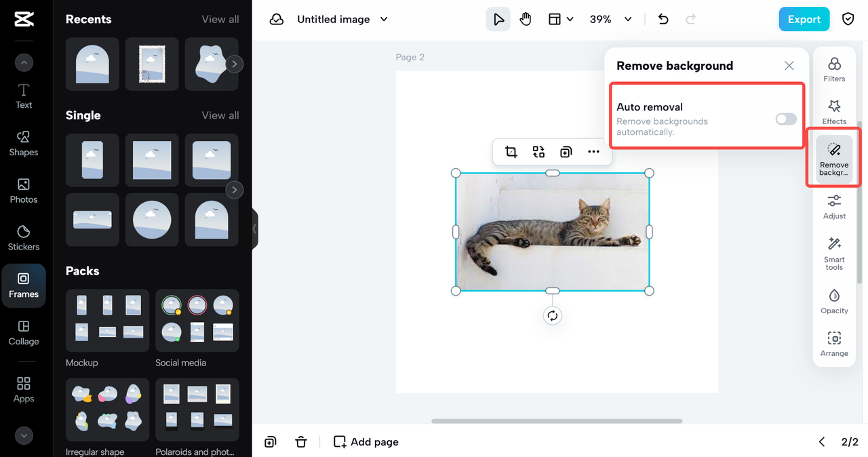
Task: Redo the last action
Action: [x=691, y=20]
